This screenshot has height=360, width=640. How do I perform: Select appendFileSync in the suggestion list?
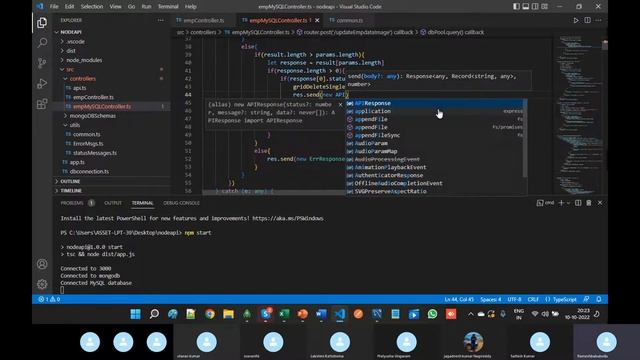coord(434,135)
